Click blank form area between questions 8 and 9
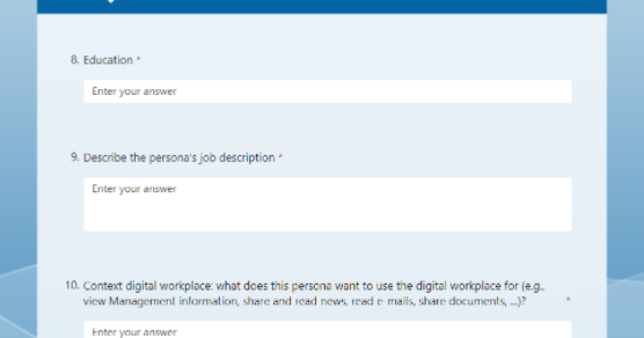644x338 pixels. pos(322,128)
